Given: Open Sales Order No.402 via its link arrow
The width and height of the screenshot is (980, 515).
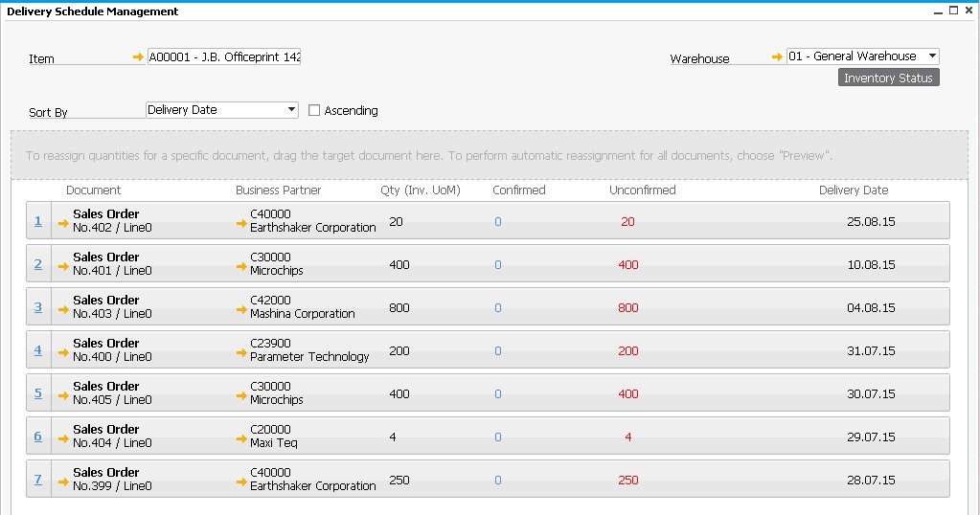Looking at the screenshot, I should (x=63, y=224).
